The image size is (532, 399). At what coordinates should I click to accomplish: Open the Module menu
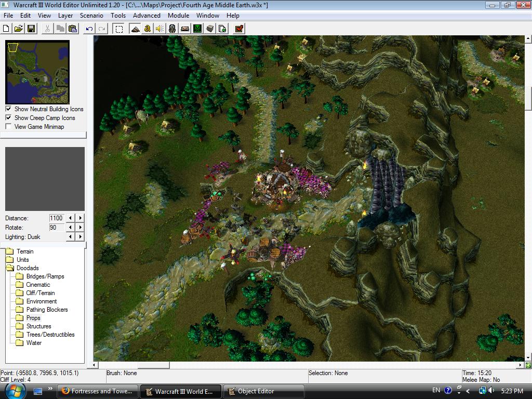pos(179,16)
